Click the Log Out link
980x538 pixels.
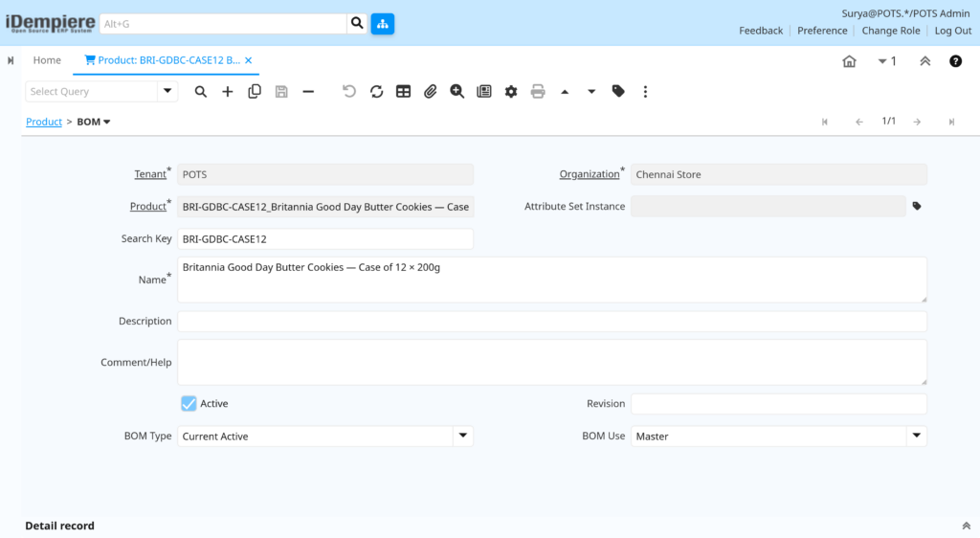953,31
